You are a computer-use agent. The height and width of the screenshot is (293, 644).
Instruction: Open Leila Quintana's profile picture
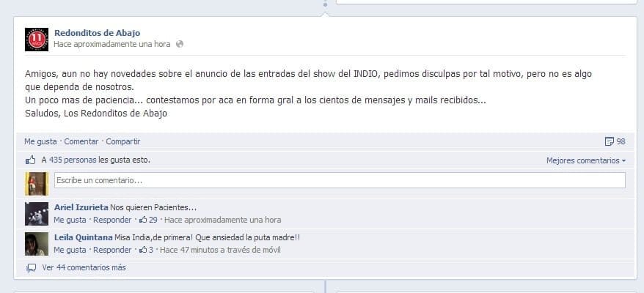point(37,244)
